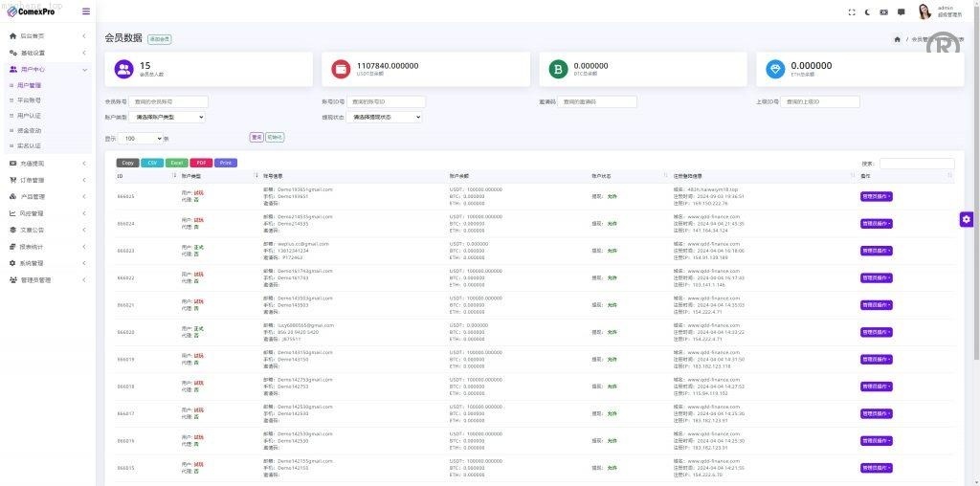980x486 pixels.
Task: Click the home icon in the breadcrumb
Action: coord(897,39)
